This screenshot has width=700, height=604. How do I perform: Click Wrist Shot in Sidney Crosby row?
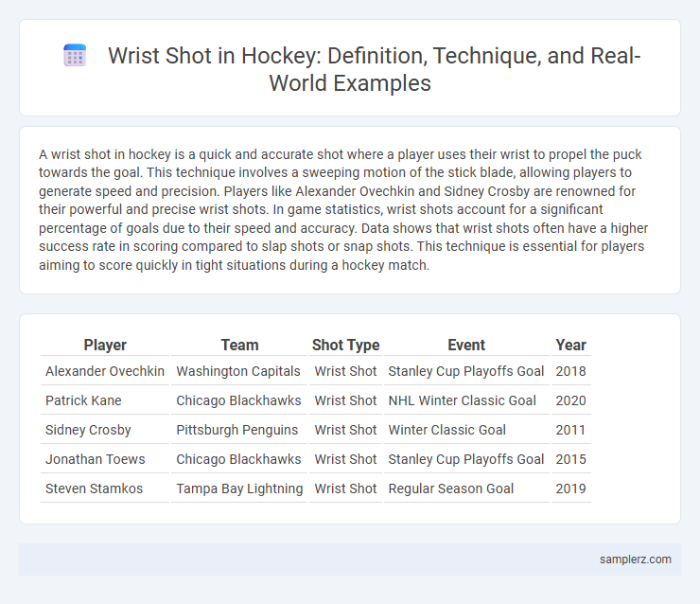[345, 430]
